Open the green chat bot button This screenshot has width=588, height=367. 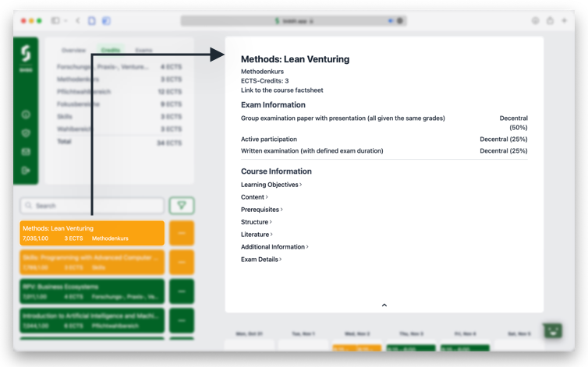[553, 330]
